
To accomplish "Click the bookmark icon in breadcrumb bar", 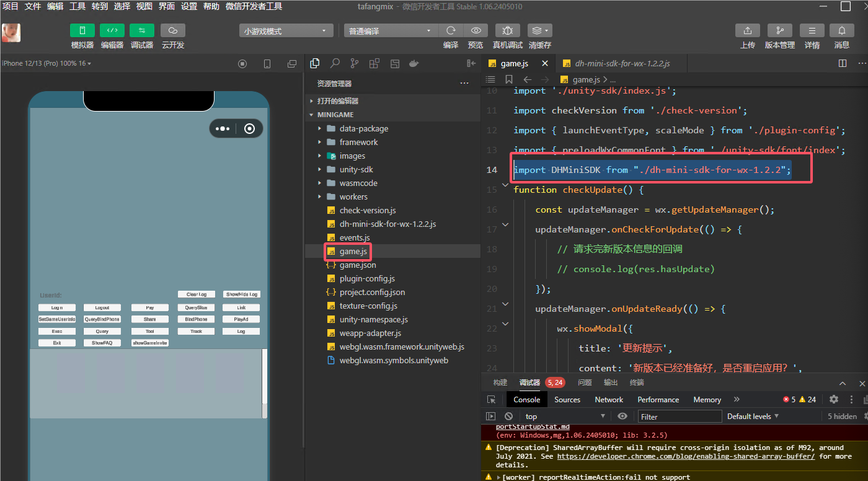I will pyautogui.click(x=509, y=79).
